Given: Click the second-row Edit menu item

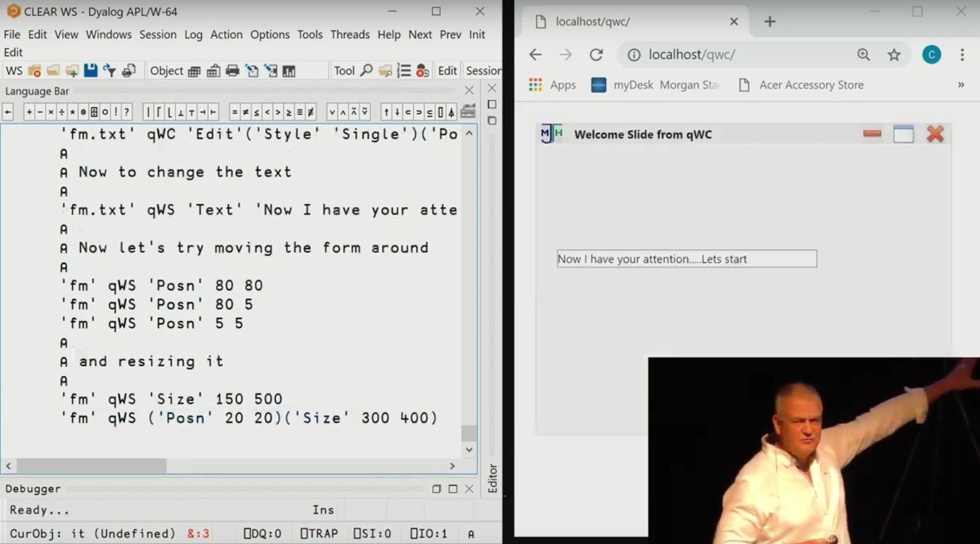Looking at the screenshot, I should tap(13, 53).
